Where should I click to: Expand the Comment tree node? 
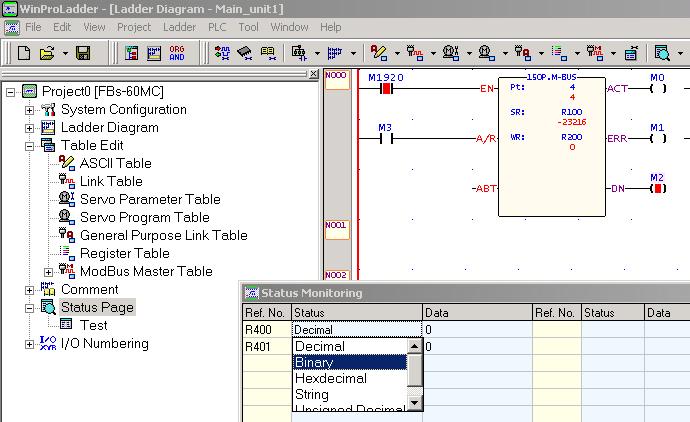[x=29, y=290]
